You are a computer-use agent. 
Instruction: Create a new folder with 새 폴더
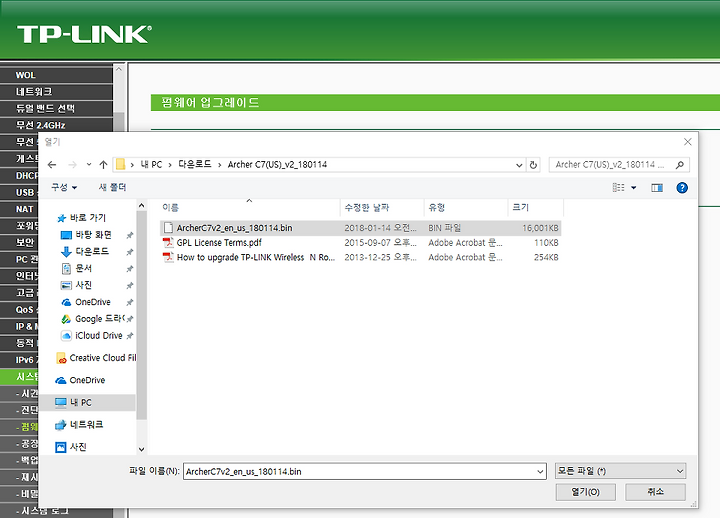[x=112, y=187]
